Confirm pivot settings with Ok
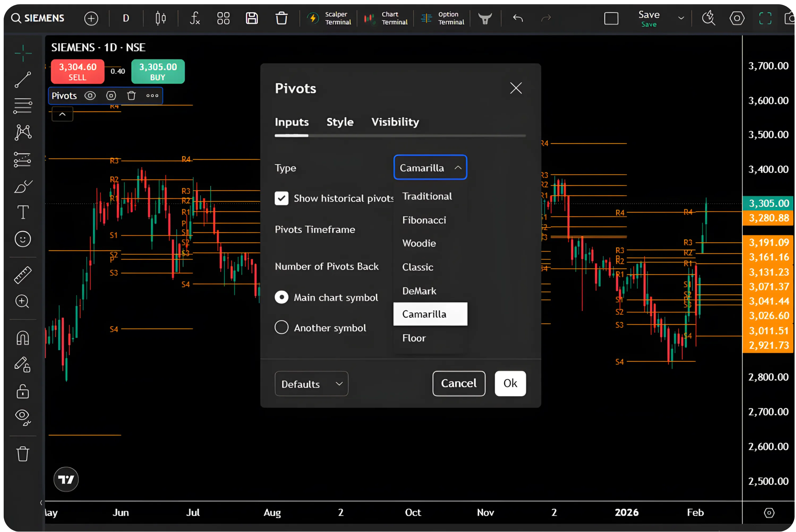The width and height of the screenshot is (796, 532). coord(510,383)
